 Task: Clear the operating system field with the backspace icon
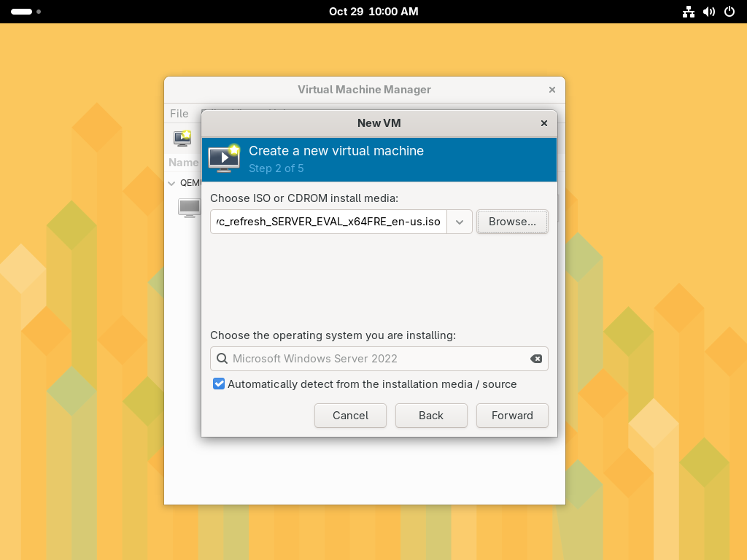(x=535, y=359)
